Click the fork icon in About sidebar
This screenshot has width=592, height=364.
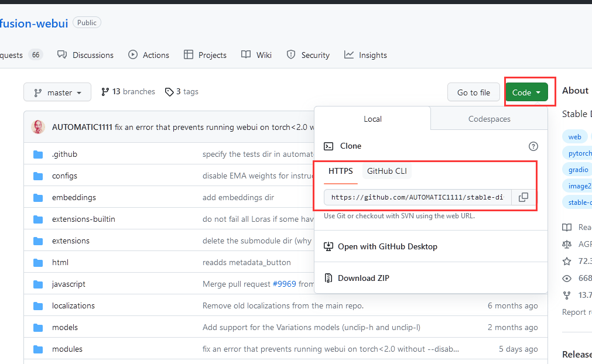pos(567,296)
